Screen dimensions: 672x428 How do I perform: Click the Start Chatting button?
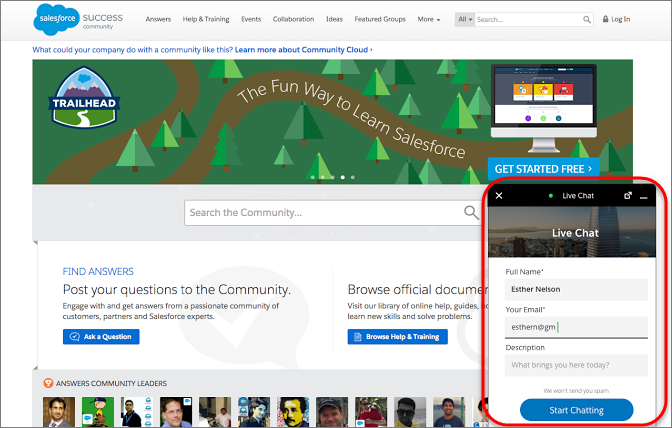click(576, 410)
